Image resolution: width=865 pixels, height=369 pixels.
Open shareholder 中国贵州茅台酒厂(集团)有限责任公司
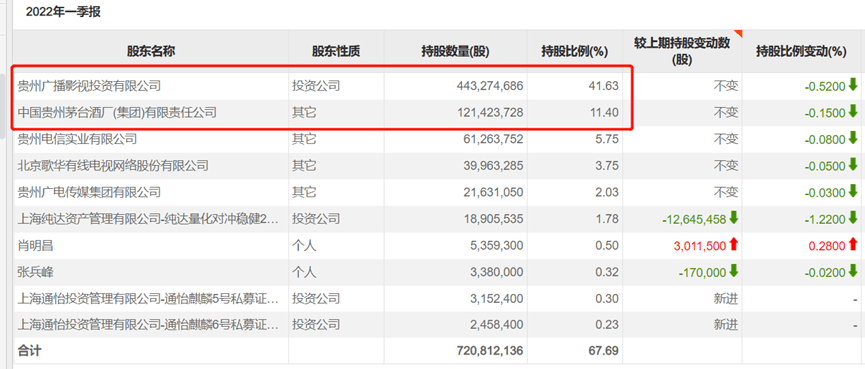pos(117,113)
